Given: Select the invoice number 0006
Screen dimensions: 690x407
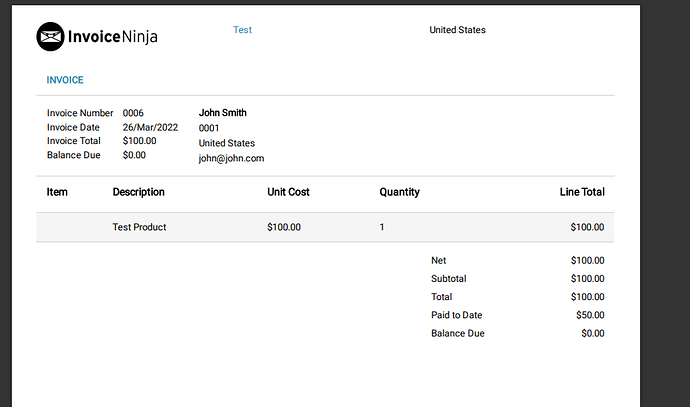Looking at the screenshot, I should tap(133, 113).
